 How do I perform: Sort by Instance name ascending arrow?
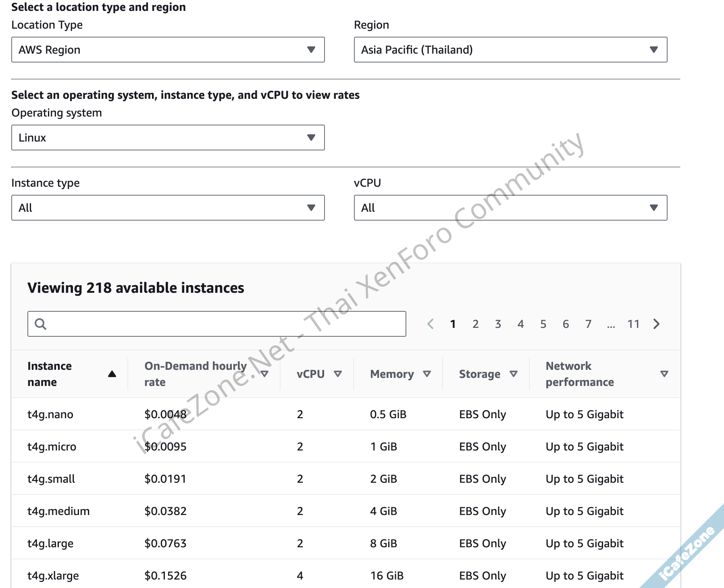(112, 374)
